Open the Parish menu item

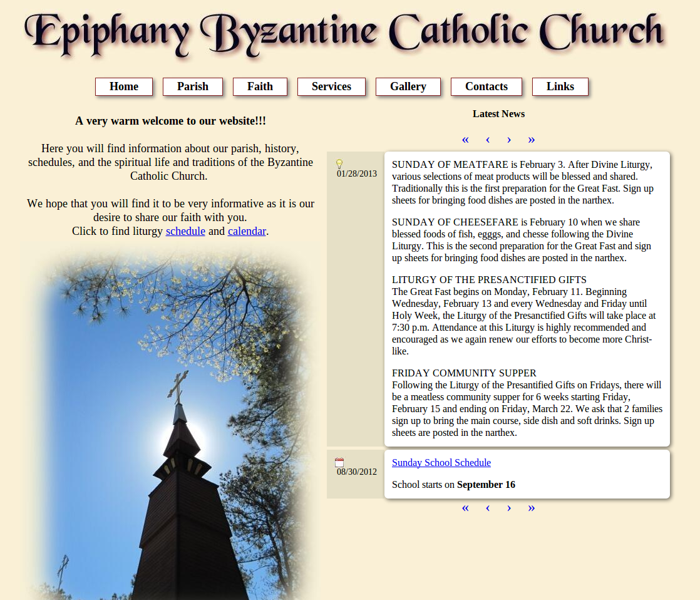192,86
